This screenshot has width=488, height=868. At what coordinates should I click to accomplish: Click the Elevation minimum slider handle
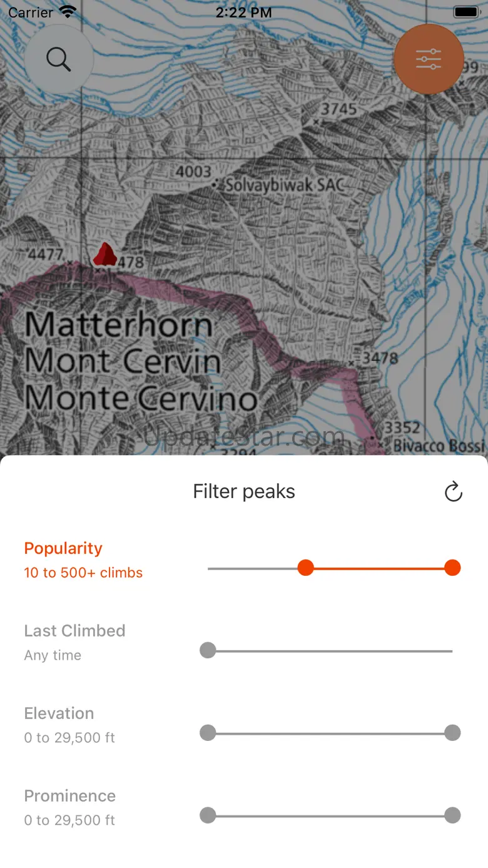point(208,733)
